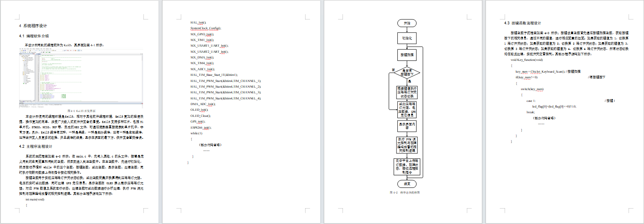644x224 pixels.
Task: Click the flowchart box '按键扫描'
Action: click(x=407, y=55)
